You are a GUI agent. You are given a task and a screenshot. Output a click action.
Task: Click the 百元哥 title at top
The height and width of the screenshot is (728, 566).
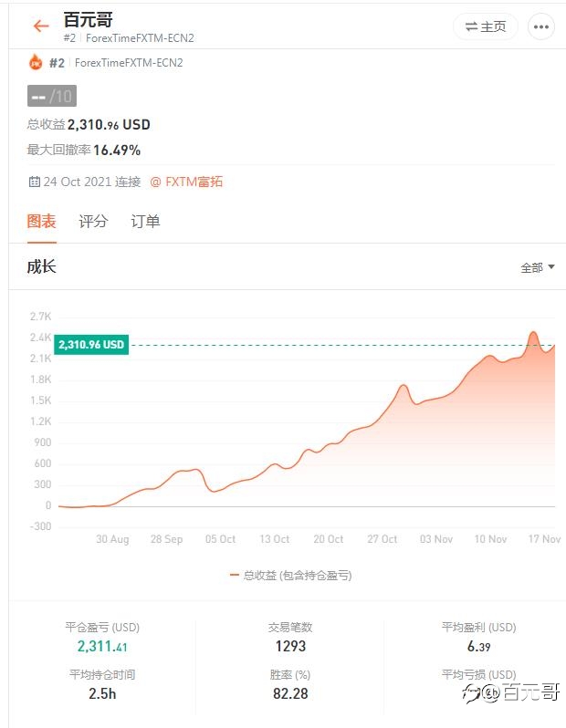[88, 20]
